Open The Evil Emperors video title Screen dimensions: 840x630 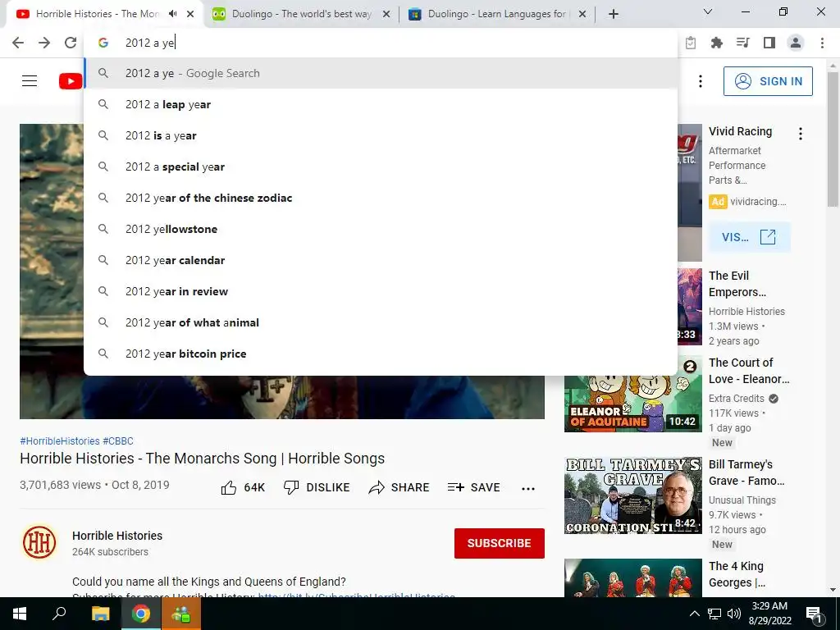pyautogui.click(x=737, y=284)
